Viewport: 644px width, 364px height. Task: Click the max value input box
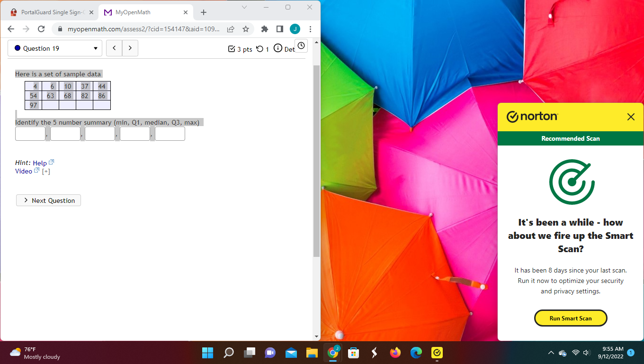point(170,134)
